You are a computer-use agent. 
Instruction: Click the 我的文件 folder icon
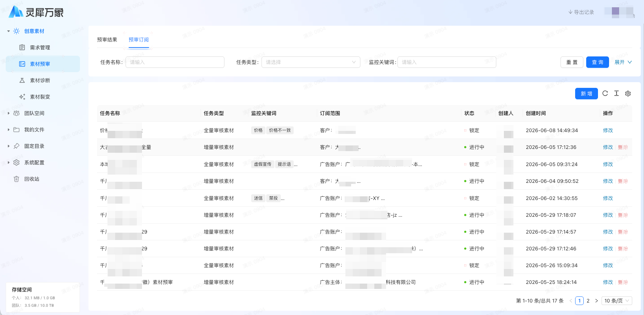pos(16,130)
